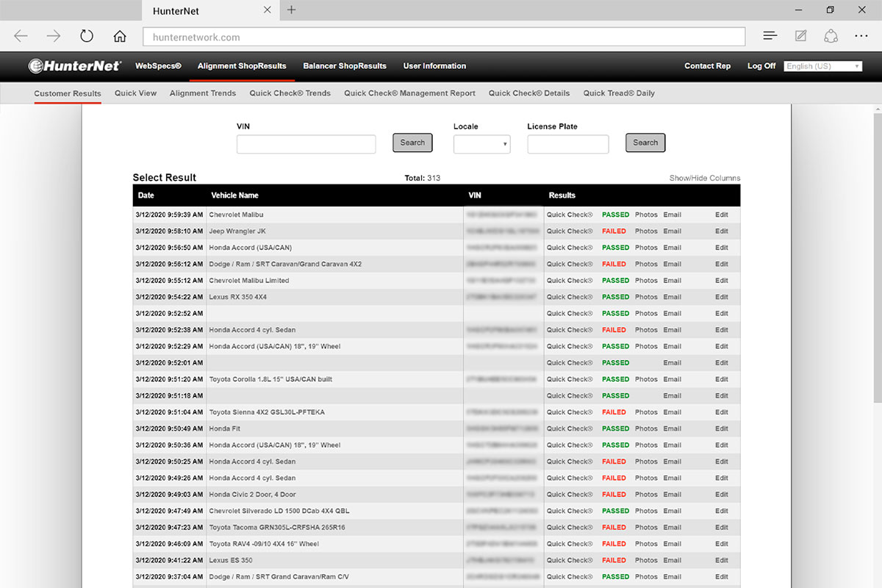Click the License Plate input field

click(568, 144)
